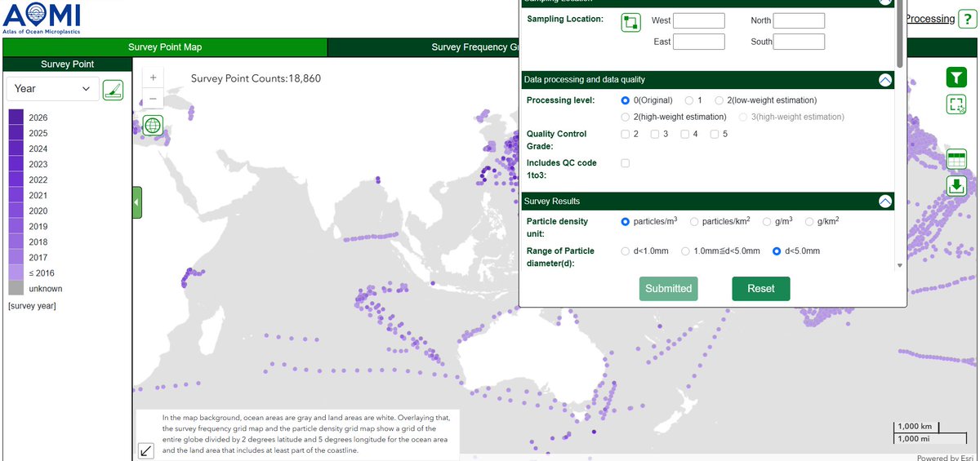Click the Submitted button
The image size is (980, 461).
point(668,289)
